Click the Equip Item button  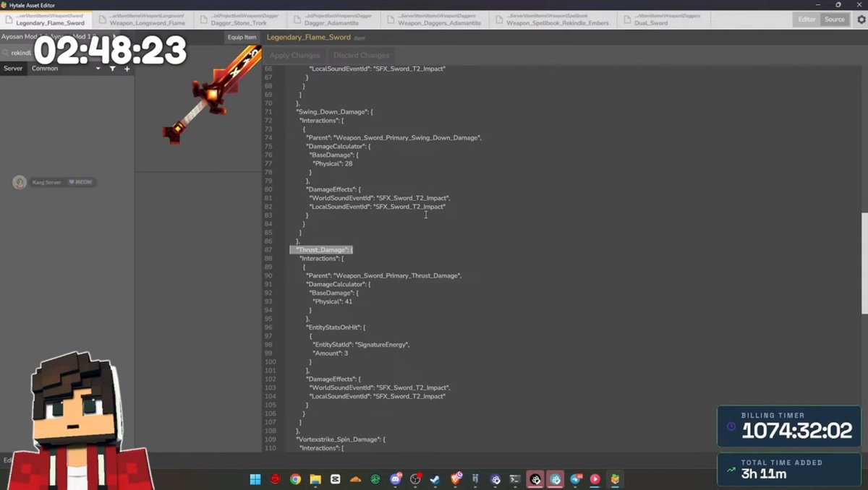(x=242, y=38)
